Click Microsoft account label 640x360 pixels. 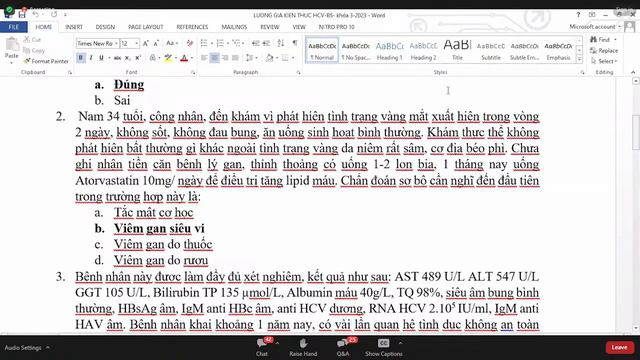pyautogui.click(x=592, y=27)
